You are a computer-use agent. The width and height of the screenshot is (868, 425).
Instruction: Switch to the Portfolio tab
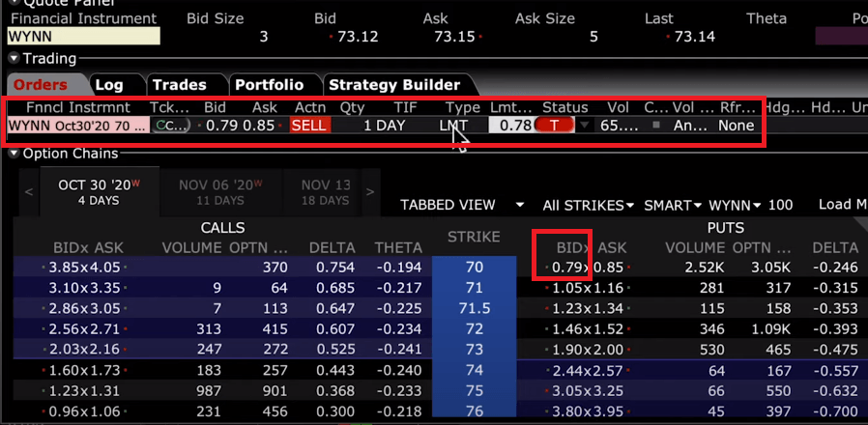[x=269, y=85]
